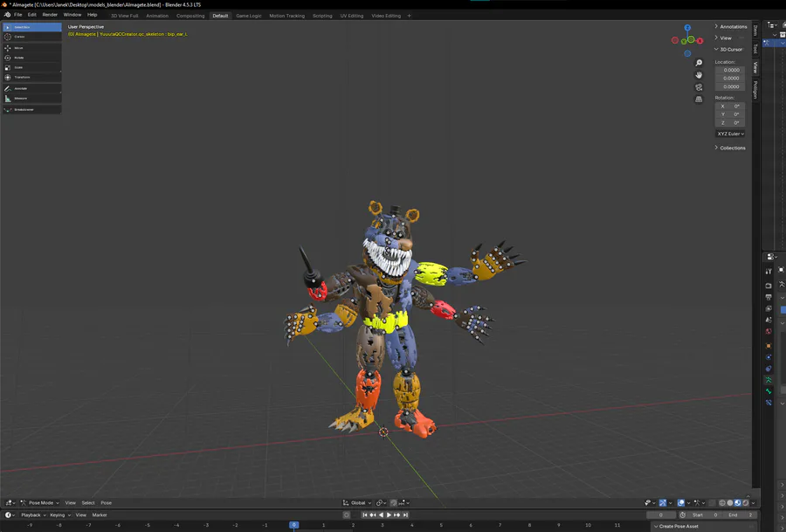This screenshot has height=532, width=786.
Task: Select the Annotate tool
Action: [32, 88]
